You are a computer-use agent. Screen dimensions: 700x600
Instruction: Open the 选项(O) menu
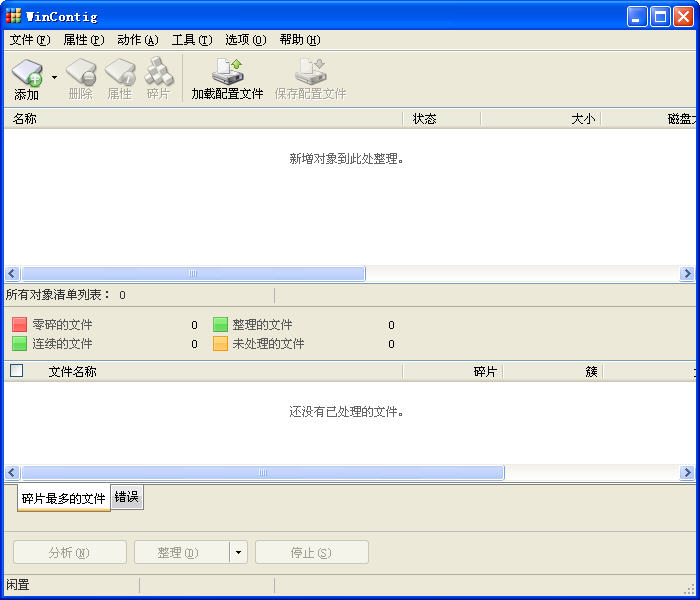tap(246, 40)
